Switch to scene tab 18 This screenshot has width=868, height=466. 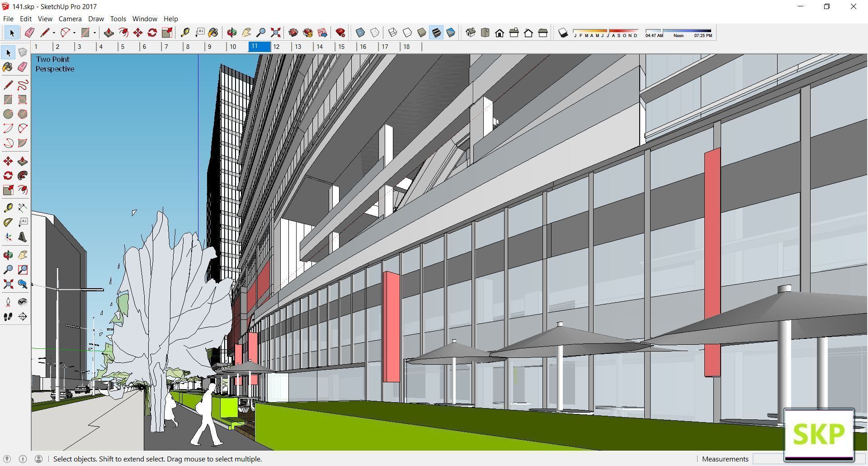click(x=411, y=47)
